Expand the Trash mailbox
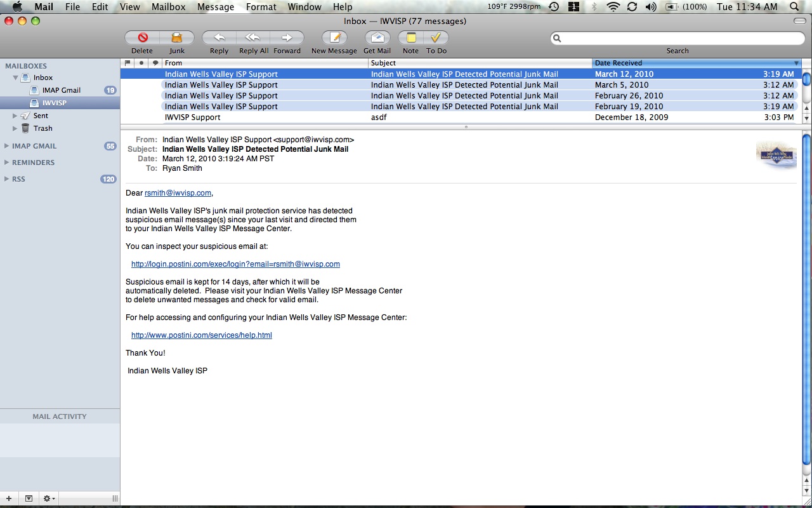This screenshot has width=812, height=508. pyautogui.click(x=15, y=128)
